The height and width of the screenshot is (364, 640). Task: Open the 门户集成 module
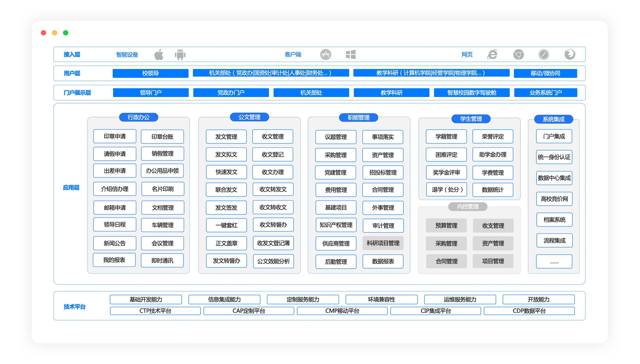[x=554, y=136]
